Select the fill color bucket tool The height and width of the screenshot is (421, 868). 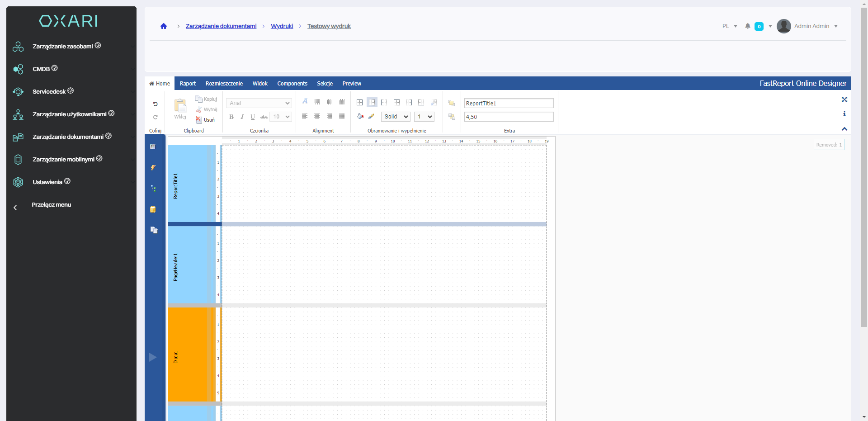click(x=360, y=116)
